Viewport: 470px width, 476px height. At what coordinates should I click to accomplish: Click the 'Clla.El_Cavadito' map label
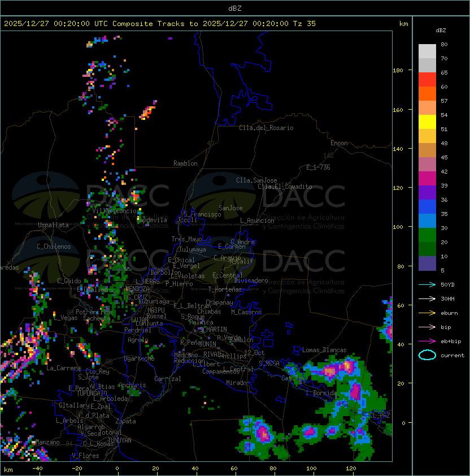[x=285, y=187]
